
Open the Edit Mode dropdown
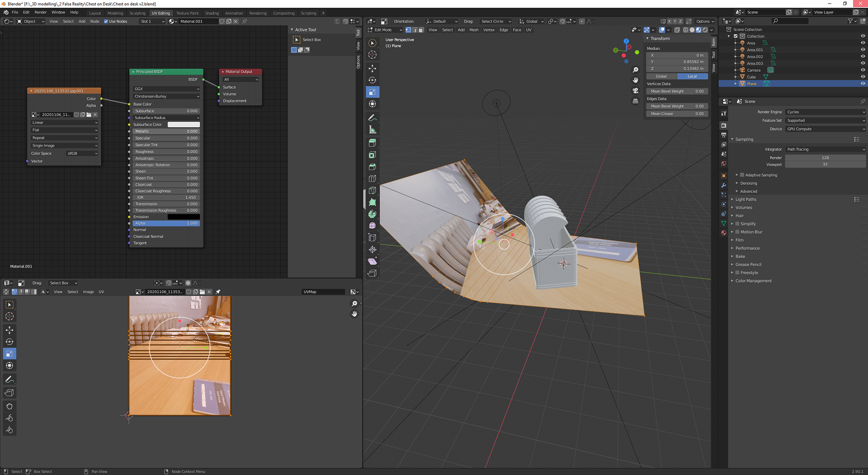[385, 30]
